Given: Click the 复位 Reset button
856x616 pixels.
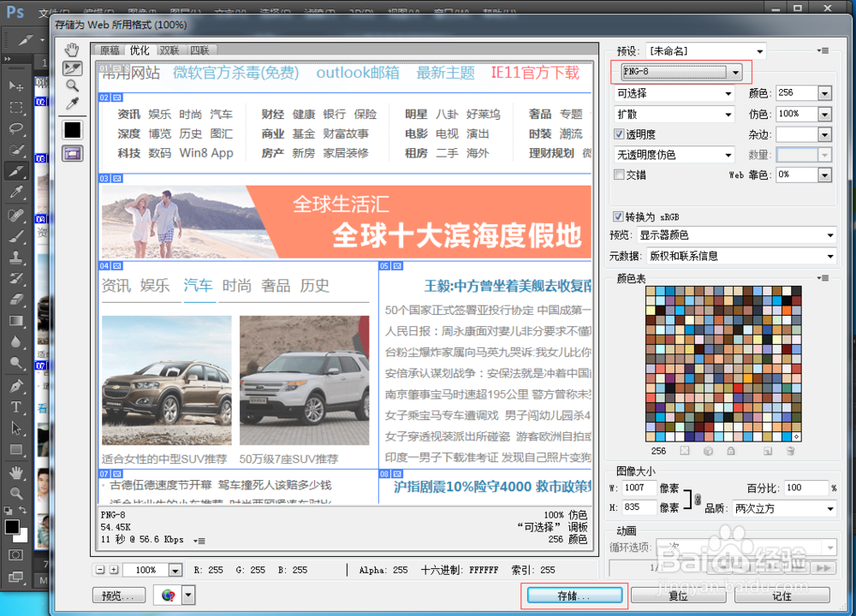Looking at the screenshot, I should pos(678,594).
